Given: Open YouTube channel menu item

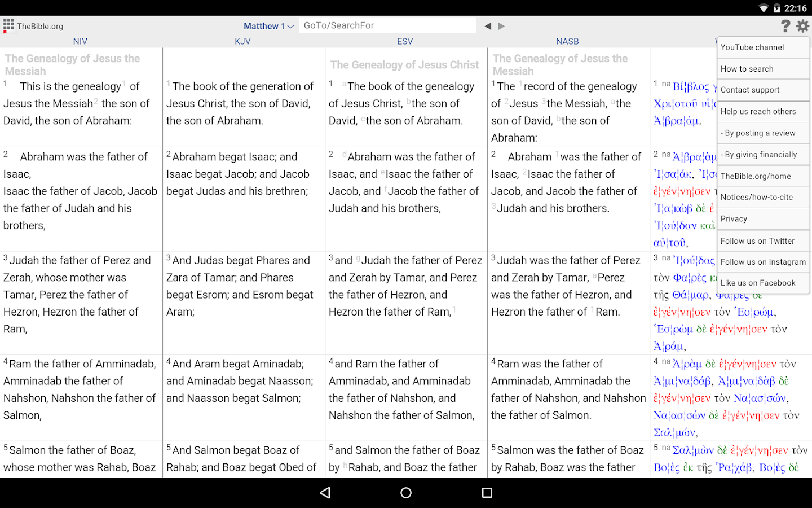Looking at the screenshot, I should coord(764,47).
